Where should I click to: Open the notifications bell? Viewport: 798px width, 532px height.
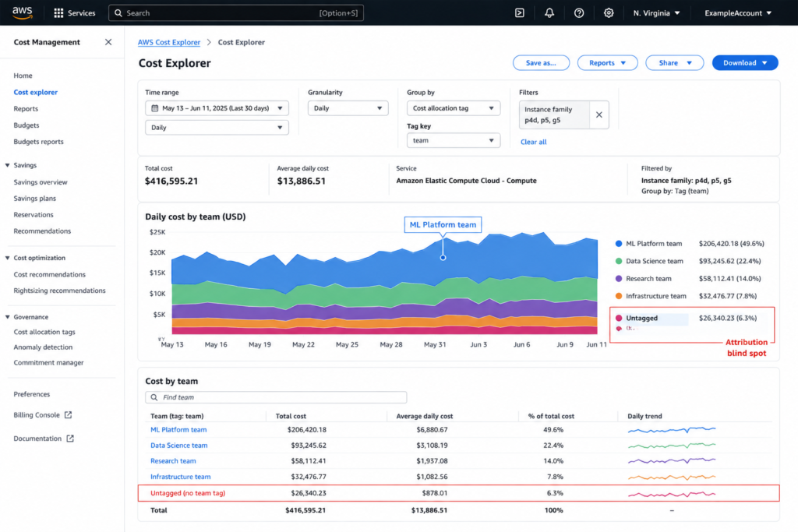(549, 12)
